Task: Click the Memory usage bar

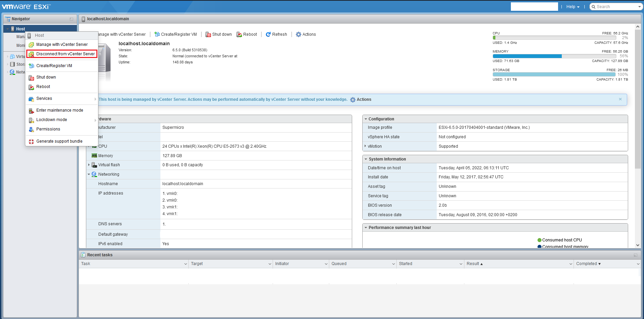Action: (x=554, y=56)
